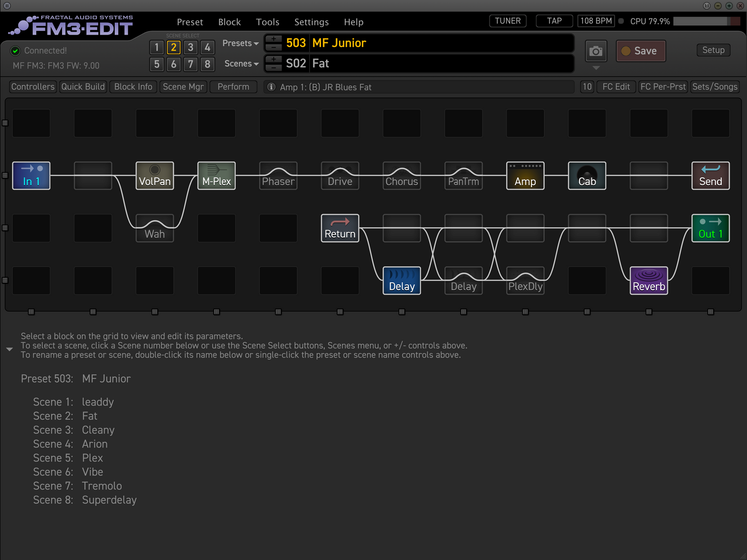Viewport: 747px width, 560px height.
Task: Open the Block menu
Action: point(230,22)
